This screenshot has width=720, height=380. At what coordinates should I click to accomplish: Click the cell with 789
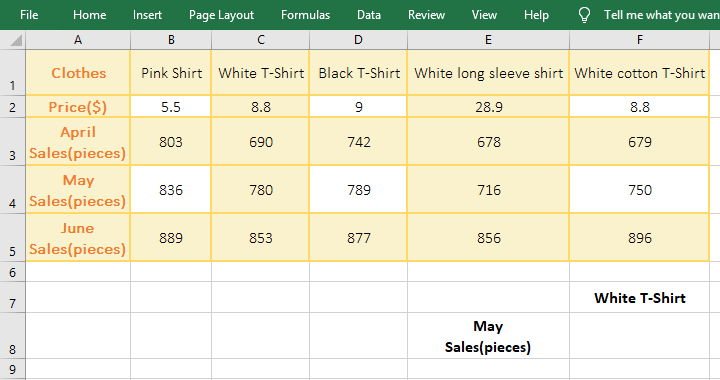click(358, 190)
